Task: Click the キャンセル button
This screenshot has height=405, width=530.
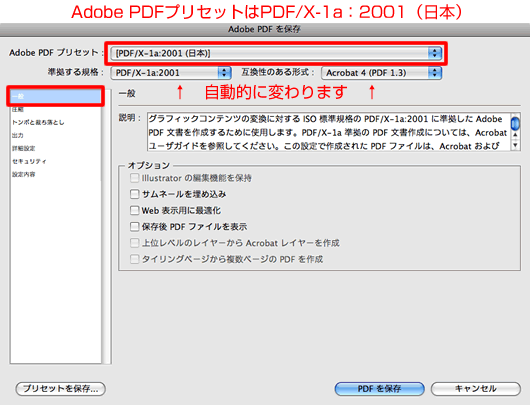Action: point(476,389)
